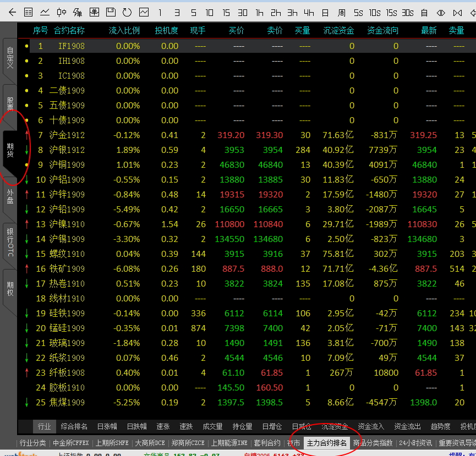Click the candlestick chart icon
This screenshot has height=456, width=476.
click(62, 12)
